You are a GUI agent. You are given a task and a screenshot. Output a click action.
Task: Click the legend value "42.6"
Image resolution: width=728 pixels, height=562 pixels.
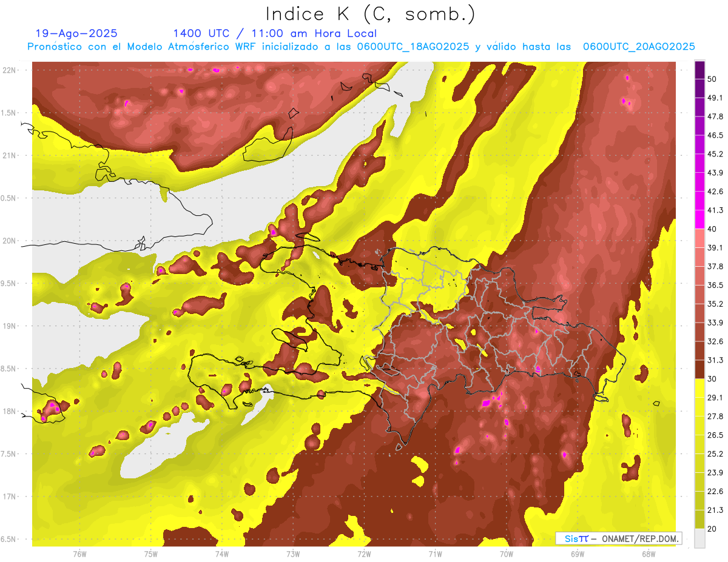pos(715,192)
